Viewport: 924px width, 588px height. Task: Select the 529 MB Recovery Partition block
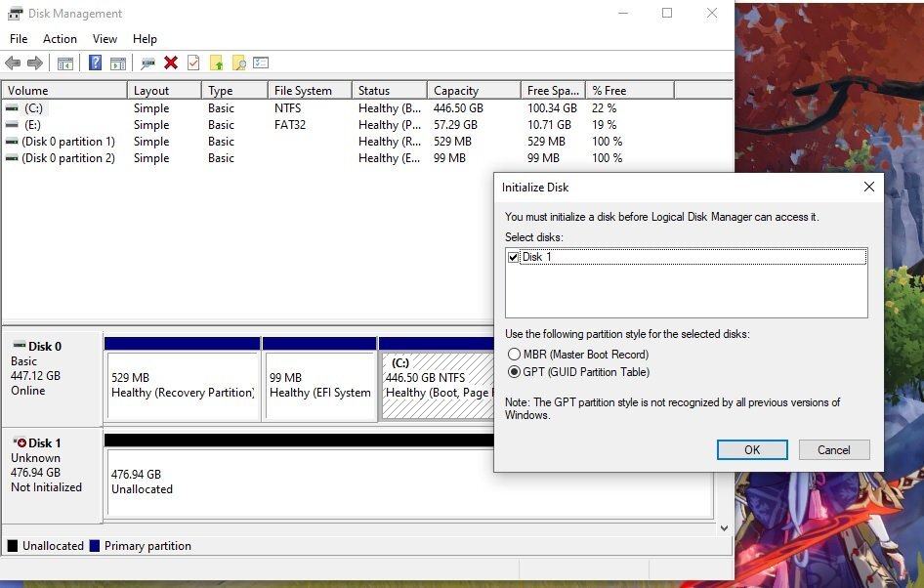pos(183,386)
